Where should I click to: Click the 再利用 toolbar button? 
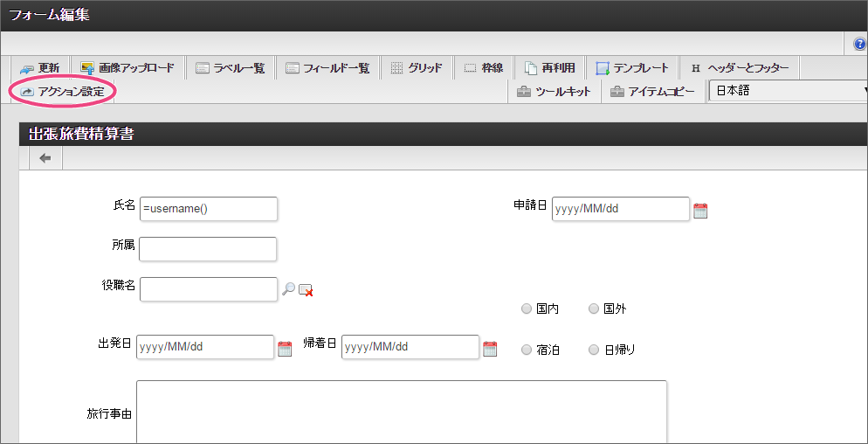pyautogui.click(x=549, y=68)
